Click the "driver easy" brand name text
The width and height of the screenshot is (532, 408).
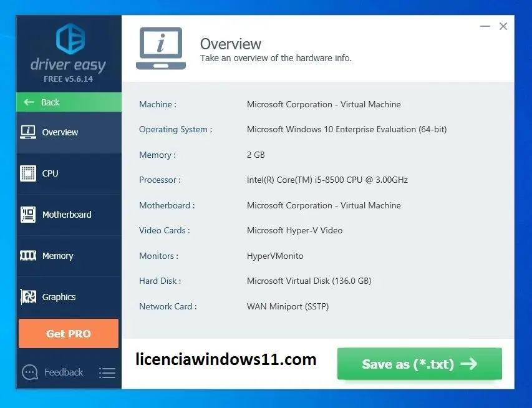68,64
